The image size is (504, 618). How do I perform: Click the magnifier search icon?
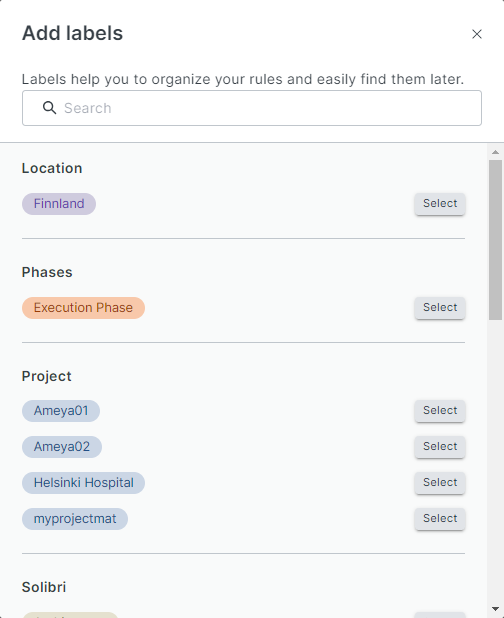pyautogui.click(x=49, y=108)
